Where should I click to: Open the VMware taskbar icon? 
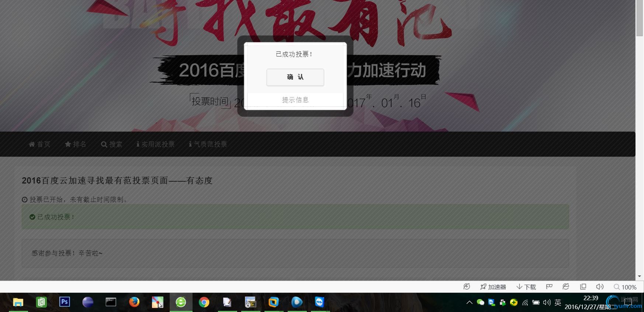[x=274, y=302]
